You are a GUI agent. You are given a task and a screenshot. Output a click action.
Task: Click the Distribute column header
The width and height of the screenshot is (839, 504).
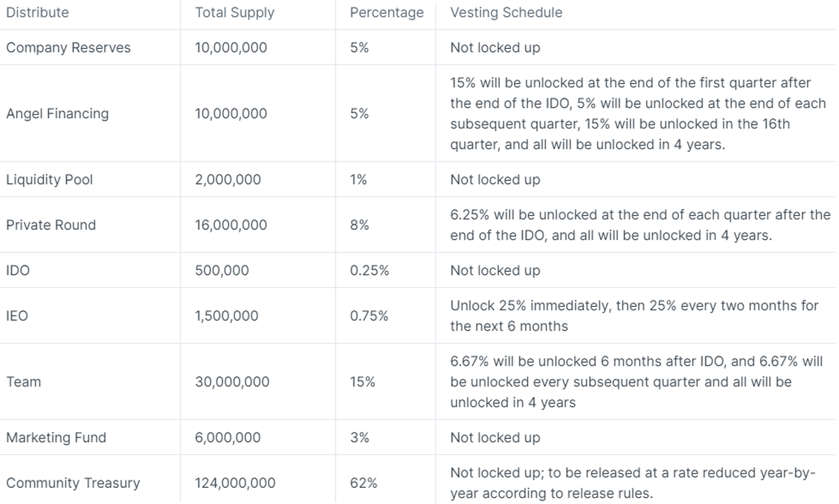pos(38,13)
